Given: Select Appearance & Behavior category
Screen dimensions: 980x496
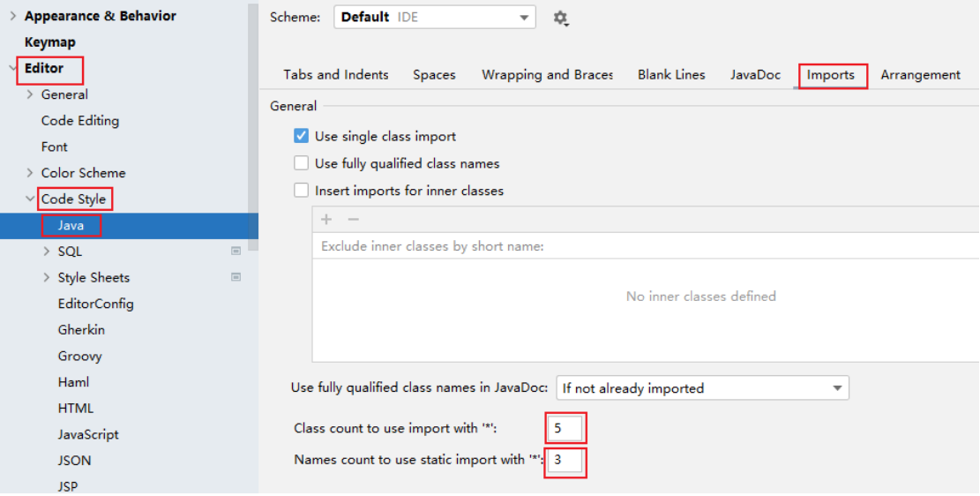Looking at the screenshot, I should (100, 16).
